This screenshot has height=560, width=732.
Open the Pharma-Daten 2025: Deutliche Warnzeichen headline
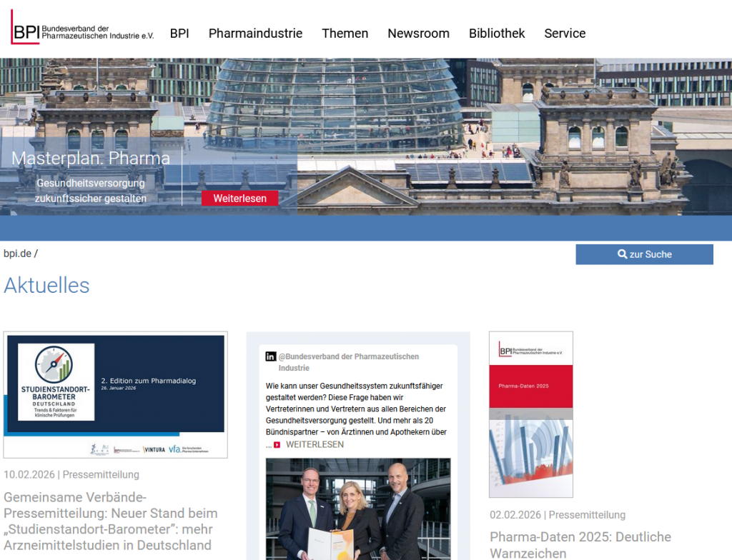coord(580,544)
